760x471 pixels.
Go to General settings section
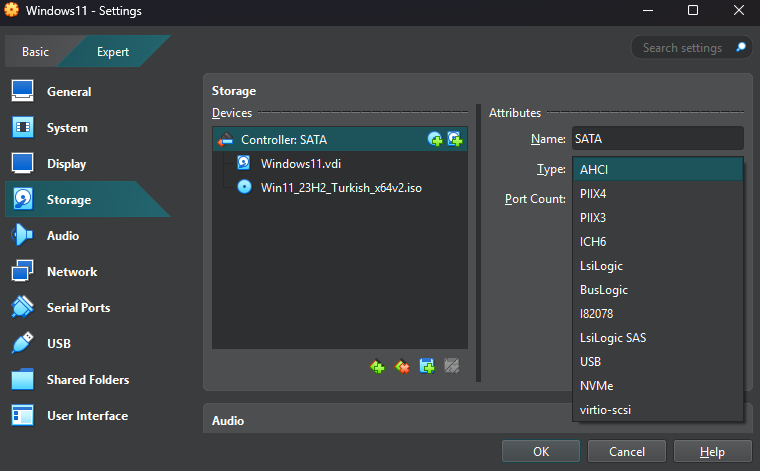[x=69, y=92]
